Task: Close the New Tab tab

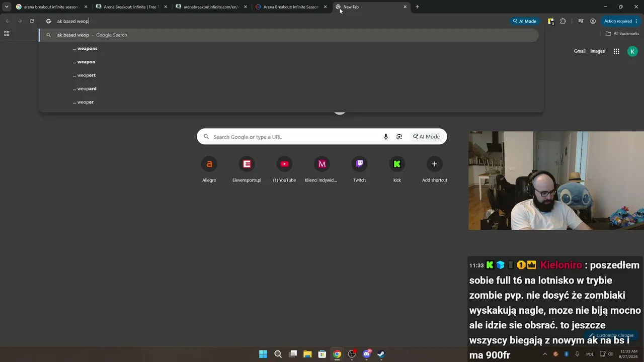Action: [405, 7]
